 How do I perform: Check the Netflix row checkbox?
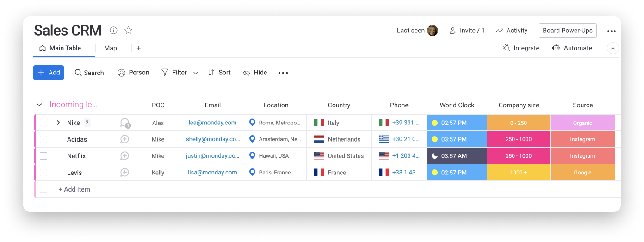click(x=43, y=156)
